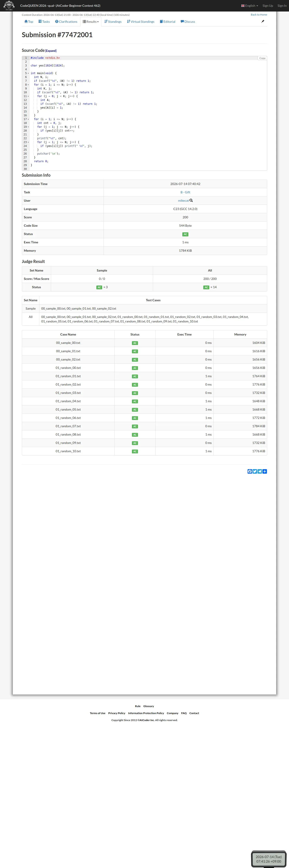Image resolution: width=289 pixels, height=868 pixels.
Task: Share the submission on Twitter
Action: 255,471
